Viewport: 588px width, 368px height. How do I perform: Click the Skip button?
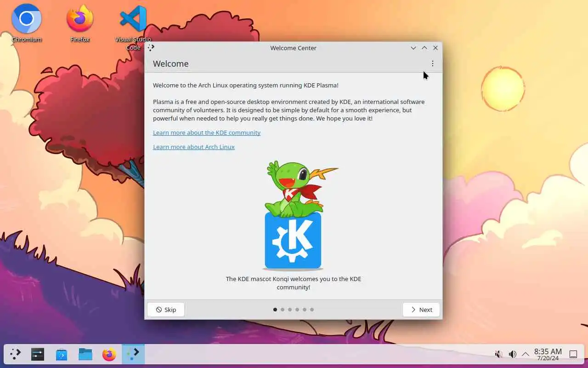tap(166, 310)
